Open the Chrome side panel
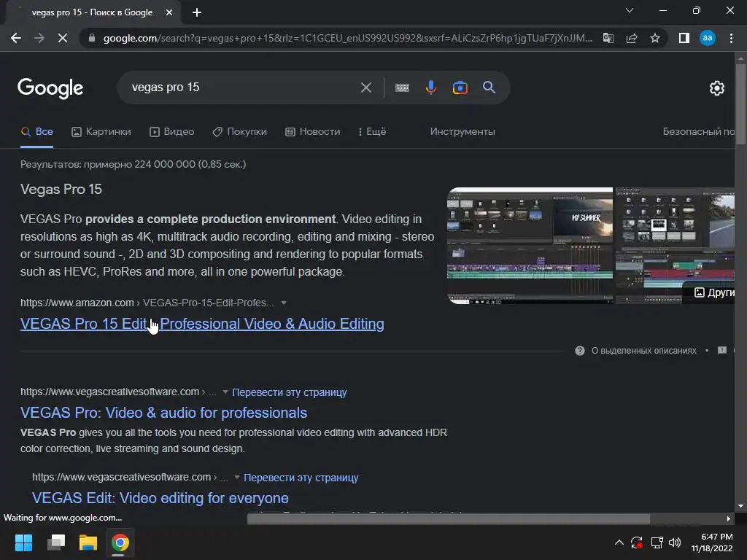This screenshot has height=560, width=747. click(x=684, y=38)
